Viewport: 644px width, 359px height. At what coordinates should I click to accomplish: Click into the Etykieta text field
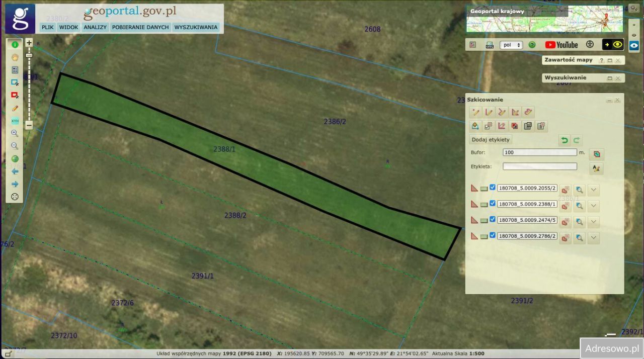tap(539, 166)
